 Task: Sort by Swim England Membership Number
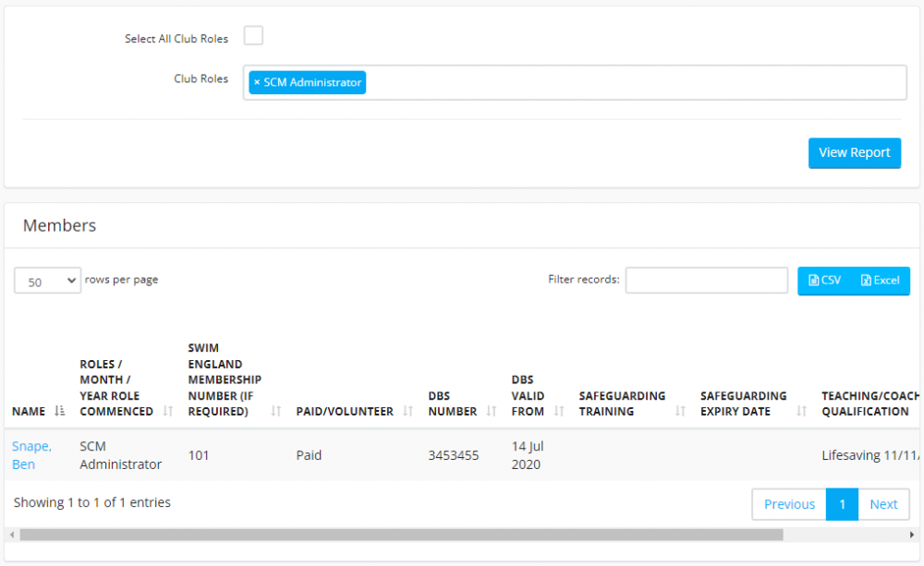pyautogui.click(x=275, y=412)
